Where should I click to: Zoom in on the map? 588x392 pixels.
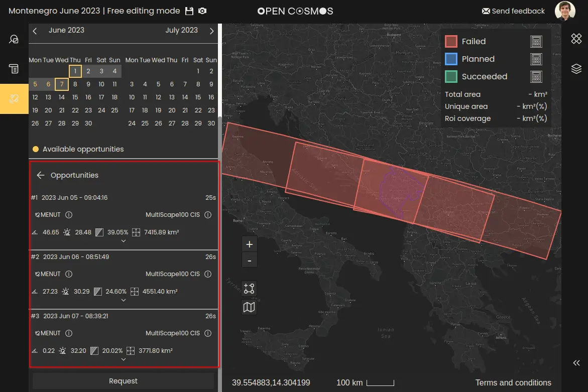(x=249, y=244)
